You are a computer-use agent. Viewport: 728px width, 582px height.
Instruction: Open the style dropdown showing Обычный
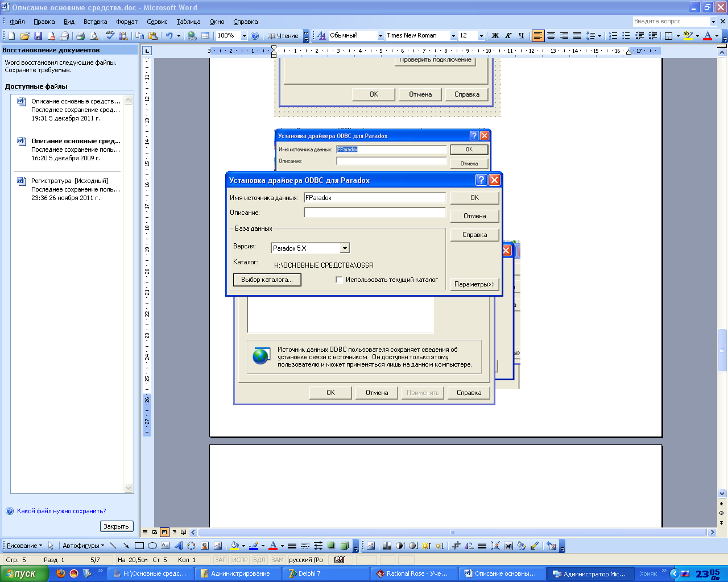coord(380,36)
